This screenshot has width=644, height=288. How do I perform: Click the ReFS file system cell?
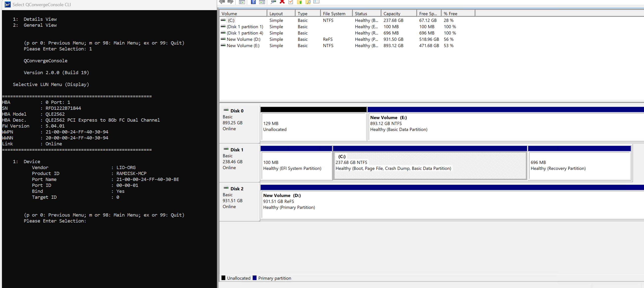[x=328, y=39]
